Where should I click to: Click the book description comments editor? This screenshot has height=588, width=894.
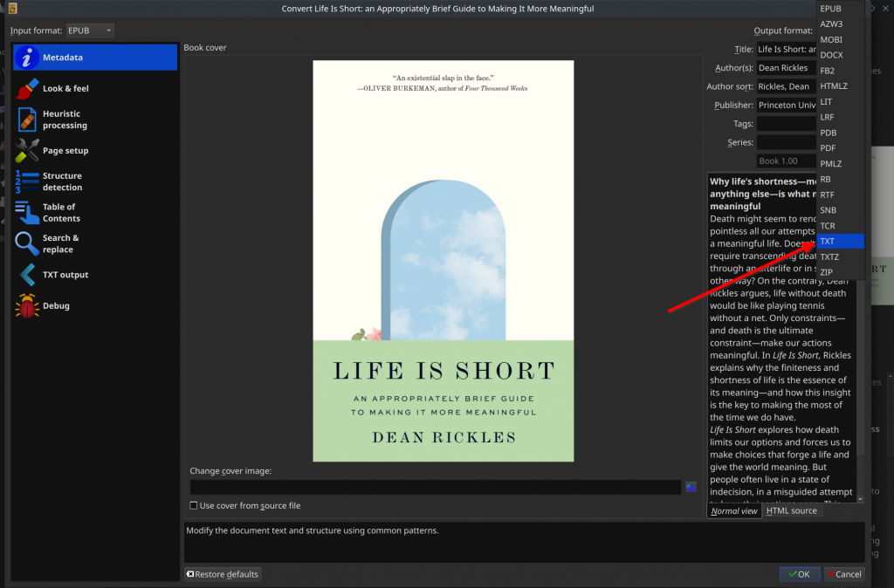[x=781, y=338]
